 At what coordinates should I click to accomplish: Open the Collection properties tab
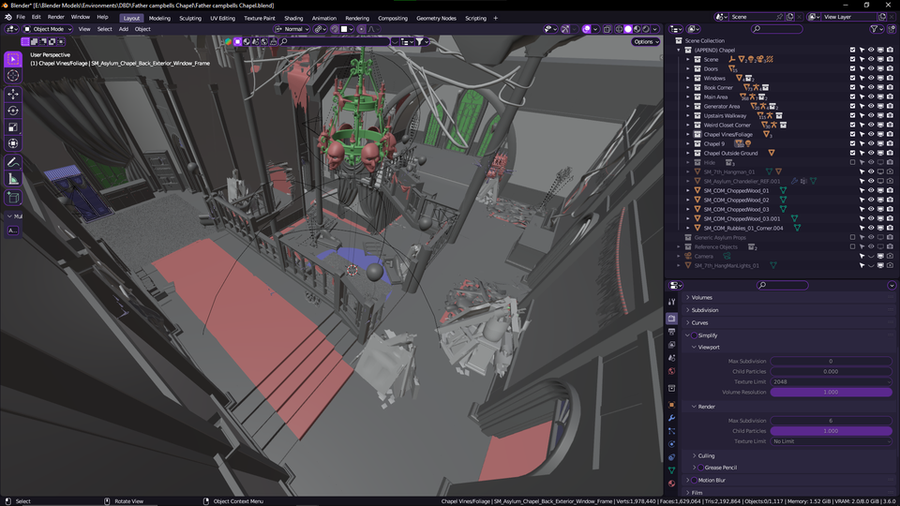(672, 388)
